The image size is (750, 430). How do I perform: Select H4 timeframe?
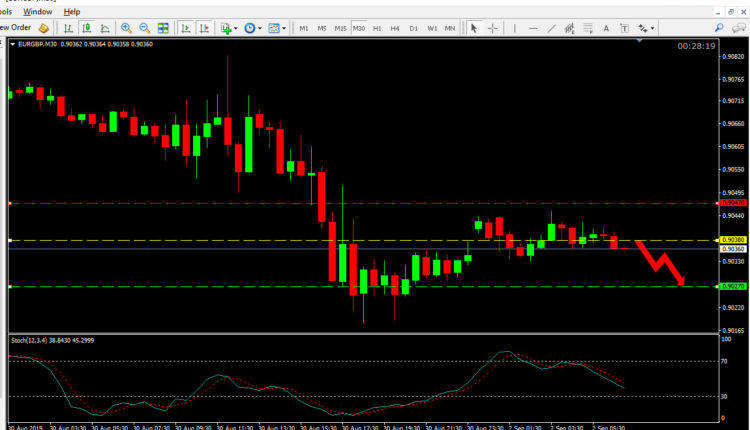395,29
